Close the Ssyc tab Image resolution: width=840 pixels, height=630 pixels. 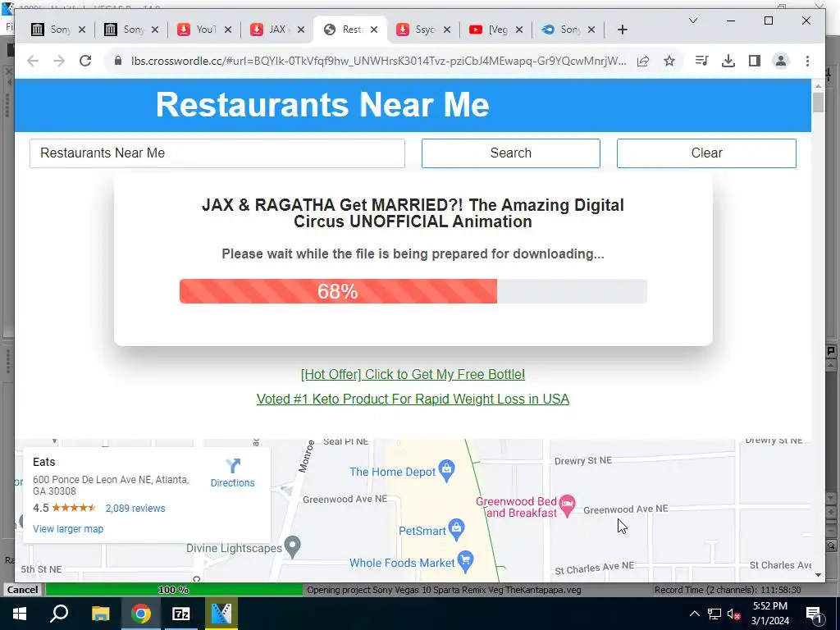click(x=447, y=30)
